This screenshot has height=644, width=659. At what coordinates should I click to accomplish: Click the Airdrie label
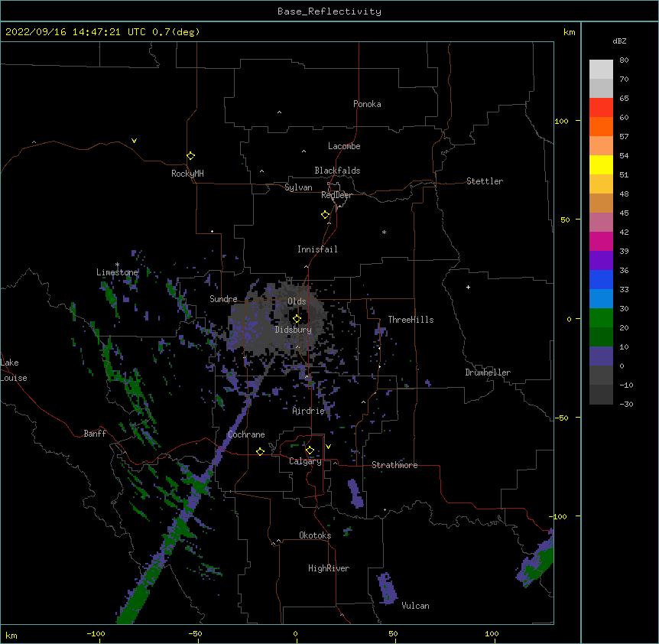pos(308,411)
